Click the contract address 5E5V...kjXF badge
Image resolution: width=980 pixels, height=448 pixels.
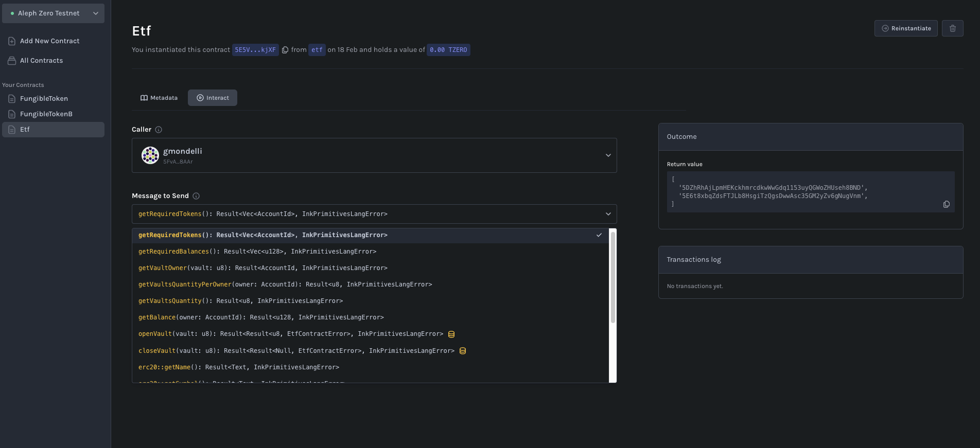pyautogui.click(x=255, y=50)
